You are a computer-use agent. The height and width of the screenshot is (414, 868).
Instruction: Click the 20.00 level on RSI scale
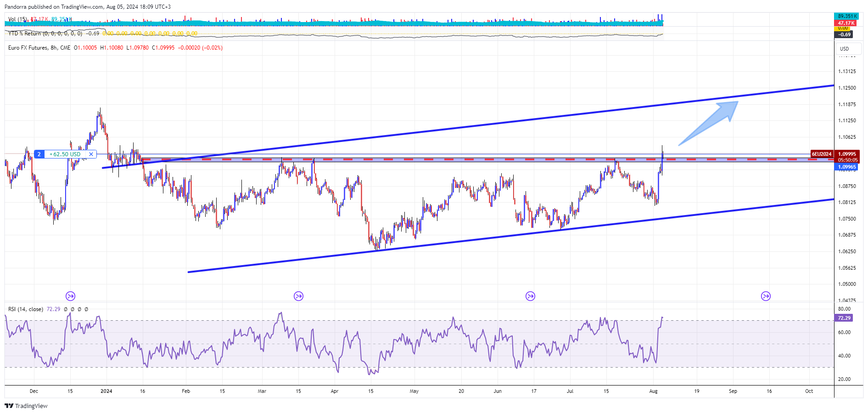[844, 379]
